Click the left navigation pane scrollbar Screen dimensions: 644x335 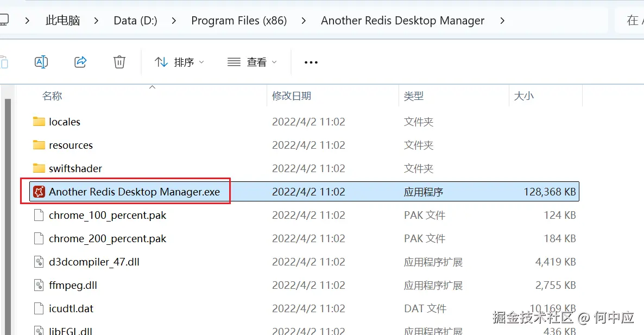8,216
